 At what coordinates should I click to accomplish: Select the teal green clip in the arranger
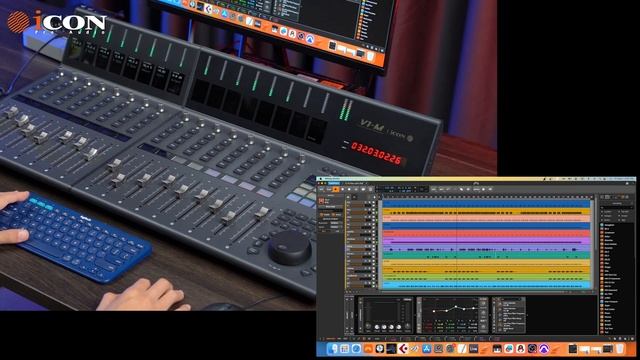point(487,256)
